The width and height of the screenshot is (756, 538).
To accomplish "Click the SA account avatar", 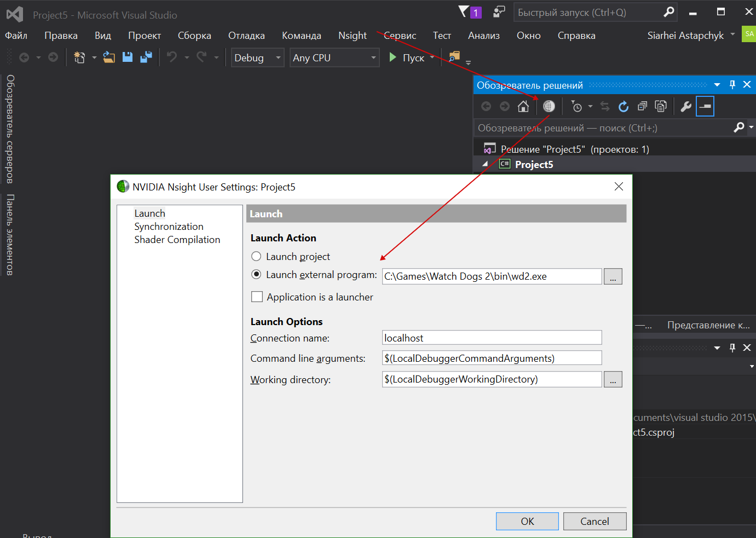I will 749,34.
